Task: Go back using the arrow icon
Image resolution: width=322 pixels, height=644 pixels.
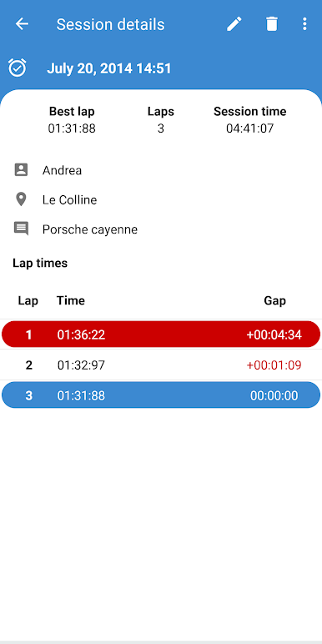Action: [22, 24]
